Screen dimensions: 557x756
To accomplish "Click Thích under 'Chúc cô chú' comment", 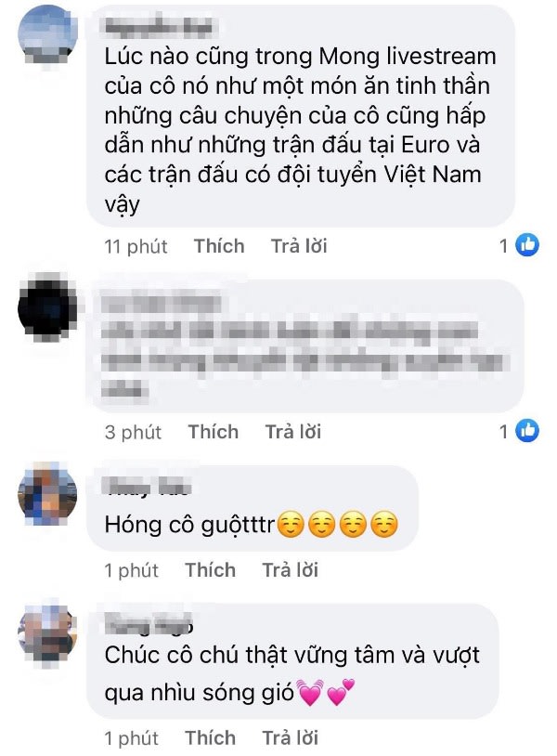I will [x=211, y=737].
